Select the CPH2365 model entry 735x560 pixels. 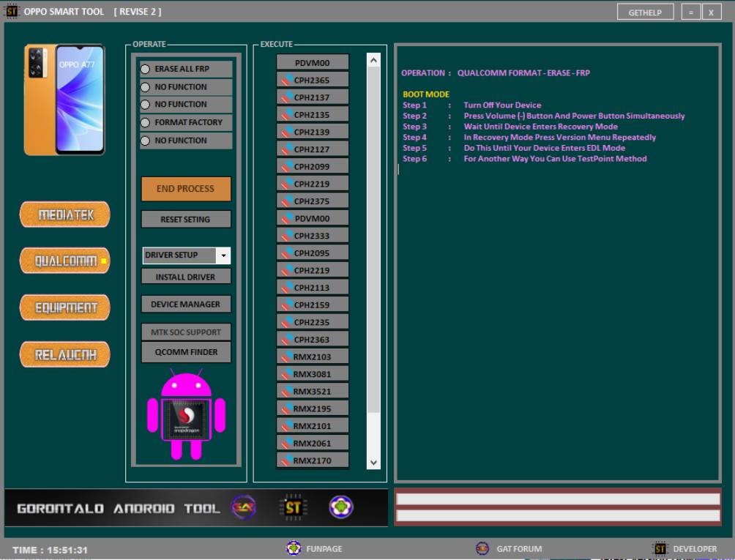click(x=313, y=80)
